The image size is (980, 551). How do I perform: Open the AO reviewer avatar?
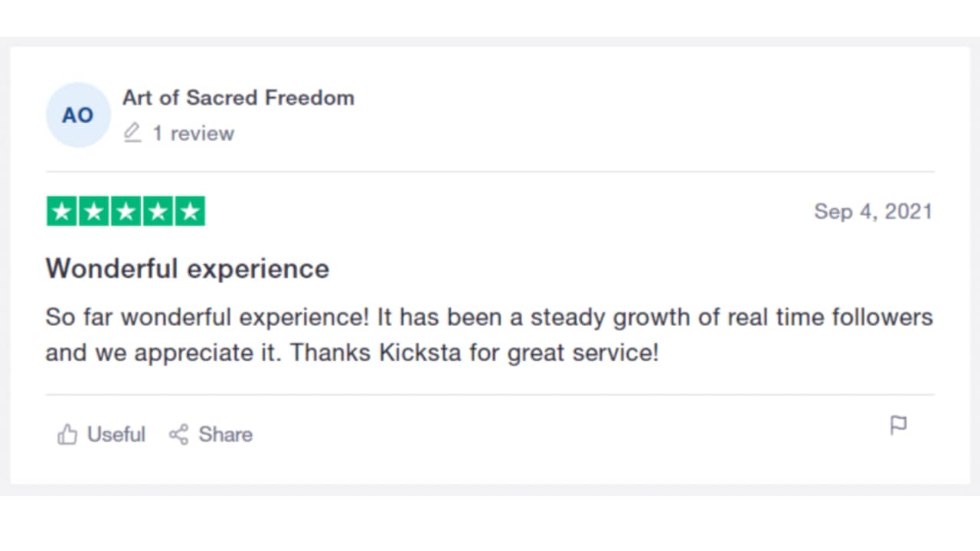click(78, 115)
